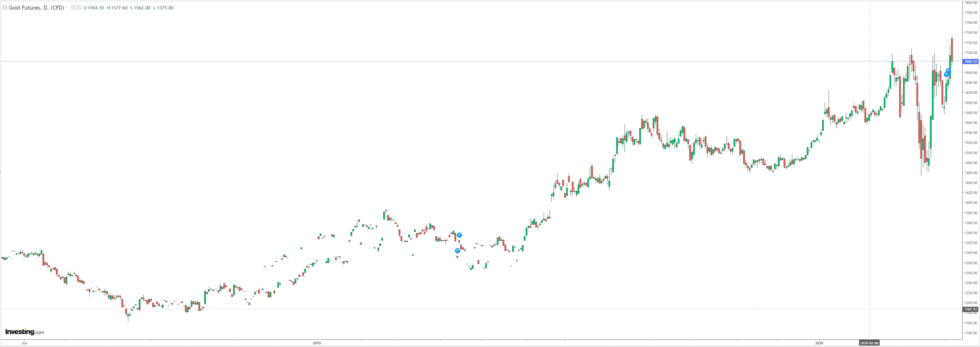Open the series settings gear icon
The image size is (980, 347).
(79, 7)
